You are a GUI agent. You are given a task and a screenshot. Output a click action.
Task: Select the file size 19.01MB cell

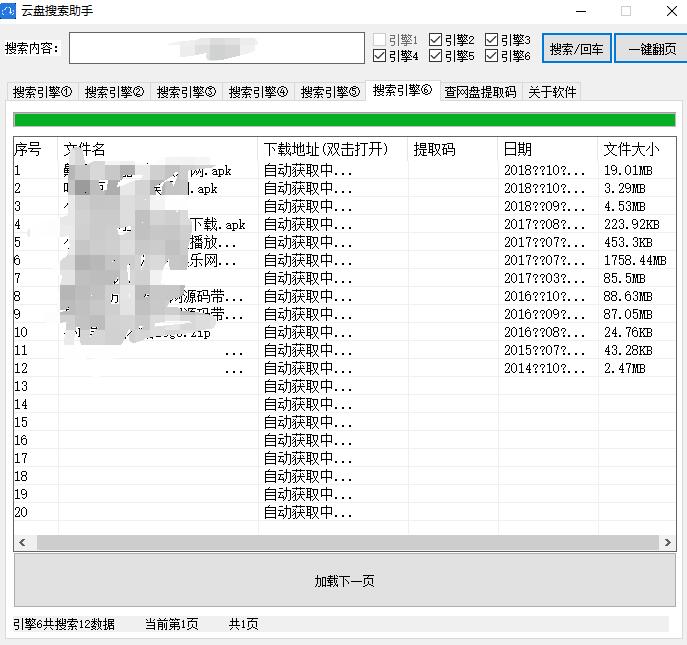628,170
